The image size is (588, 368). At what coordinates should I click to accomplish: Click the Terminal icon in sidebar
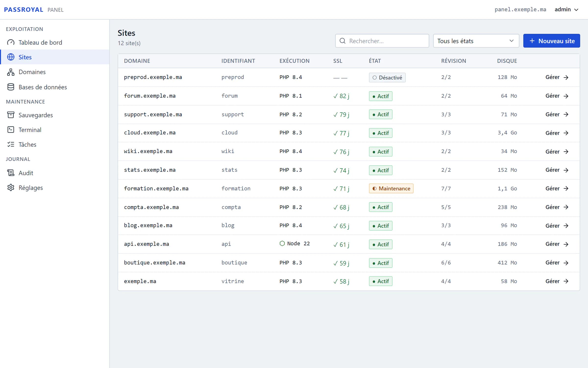11,130
